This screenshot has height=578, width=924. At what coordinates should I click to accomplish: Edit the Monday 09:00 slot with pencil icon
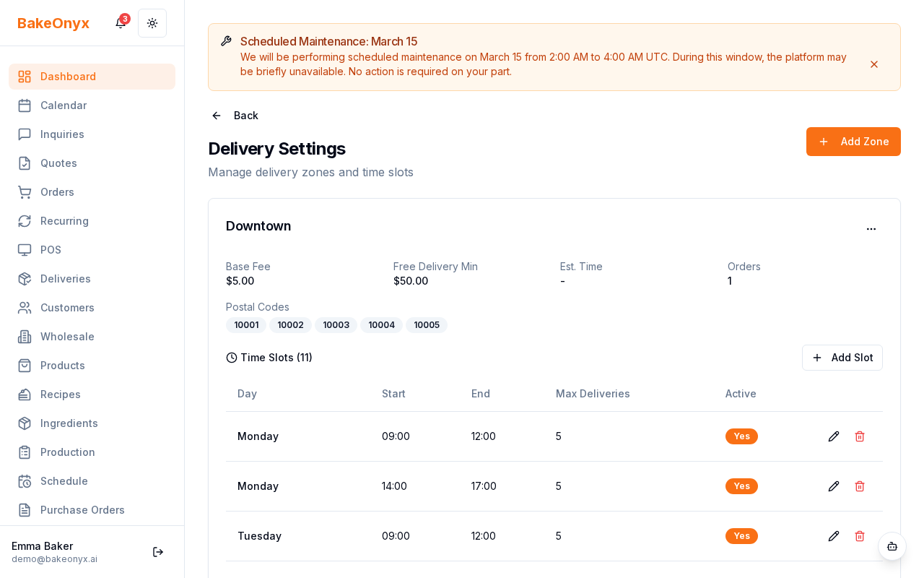coord(834,436)
